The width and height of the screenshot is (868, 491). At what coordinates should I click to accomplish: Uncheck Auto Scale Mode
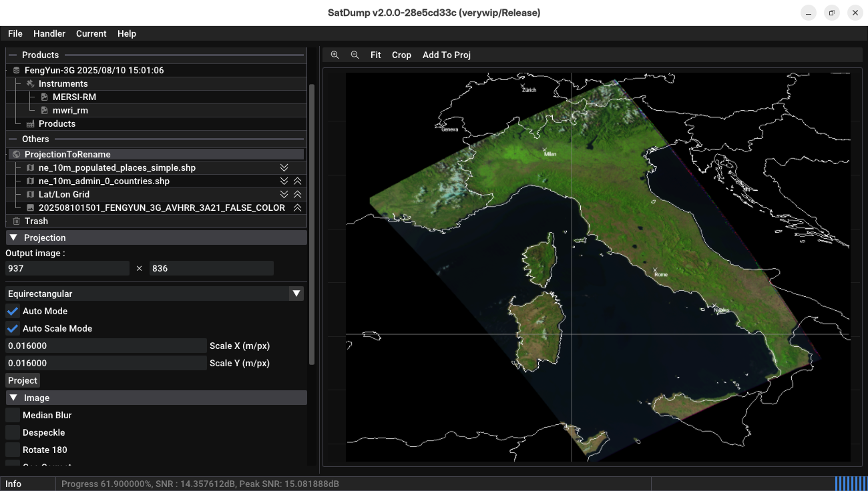(x=13, y=328)
